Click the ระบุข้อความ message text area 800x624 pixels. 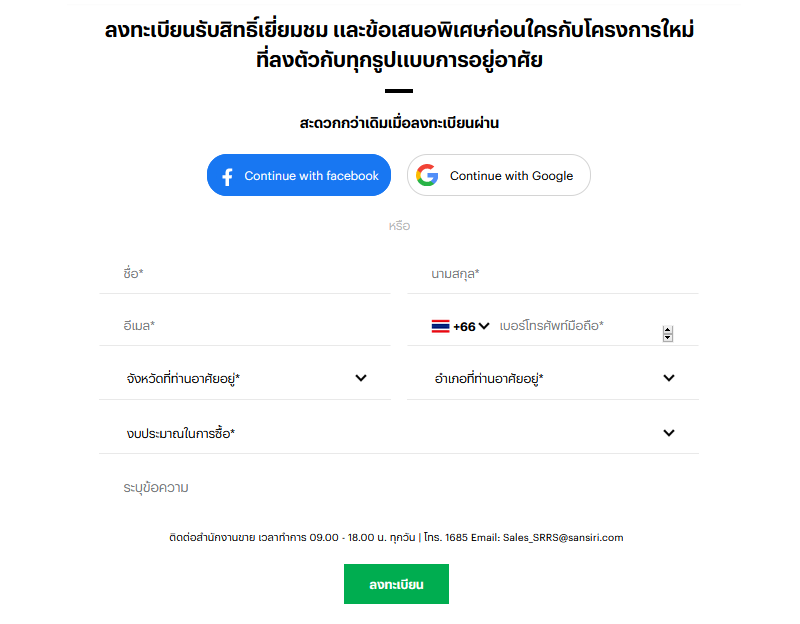point(399,488)
